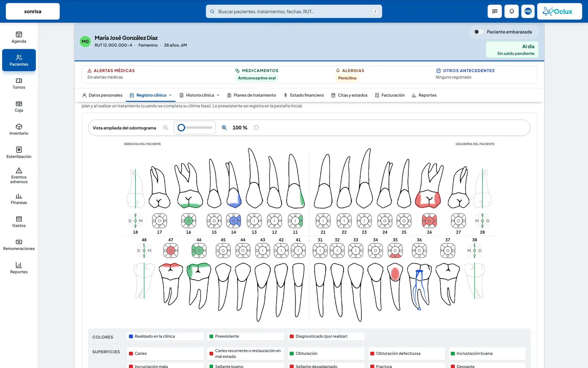Open Finanzas in the sidebar
The image size is (588, 368).
click(x=19, y=199)
